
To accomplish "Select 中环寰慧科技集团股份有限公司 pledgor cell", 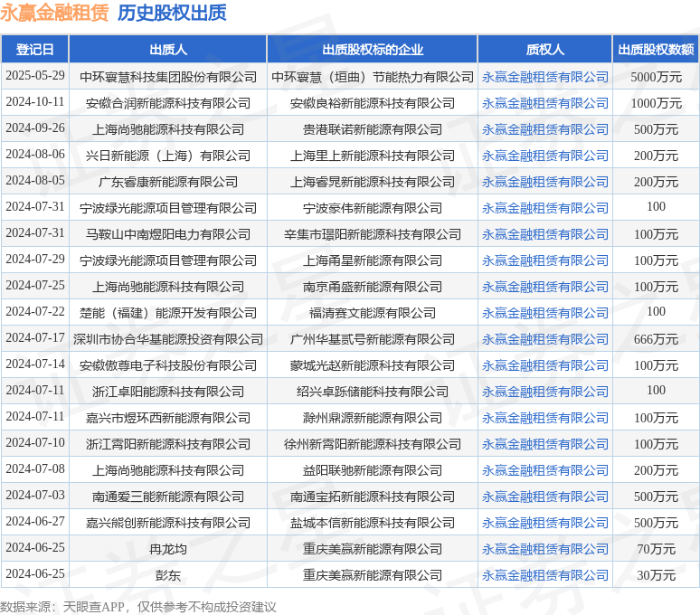I will [x=168, y=77].
